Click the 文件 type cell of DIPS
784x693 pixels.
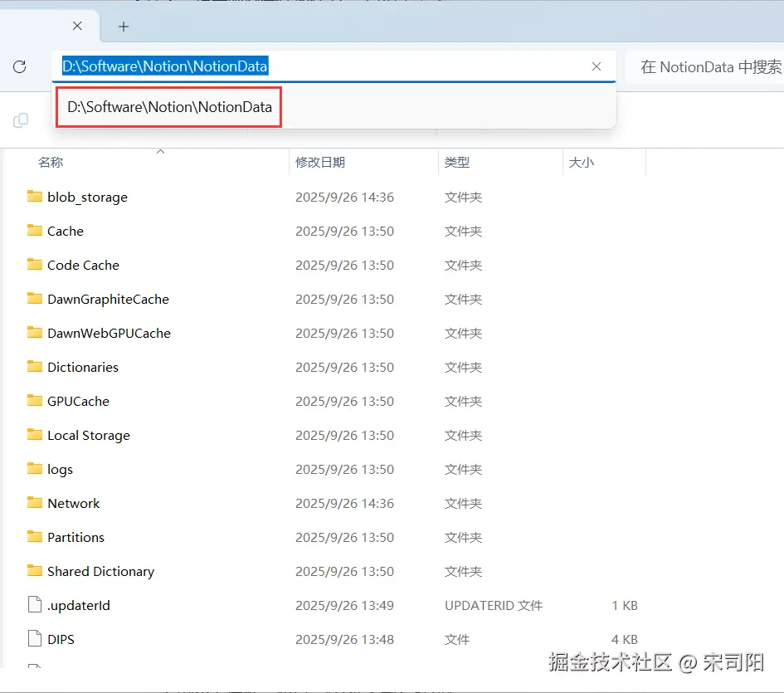457,639
